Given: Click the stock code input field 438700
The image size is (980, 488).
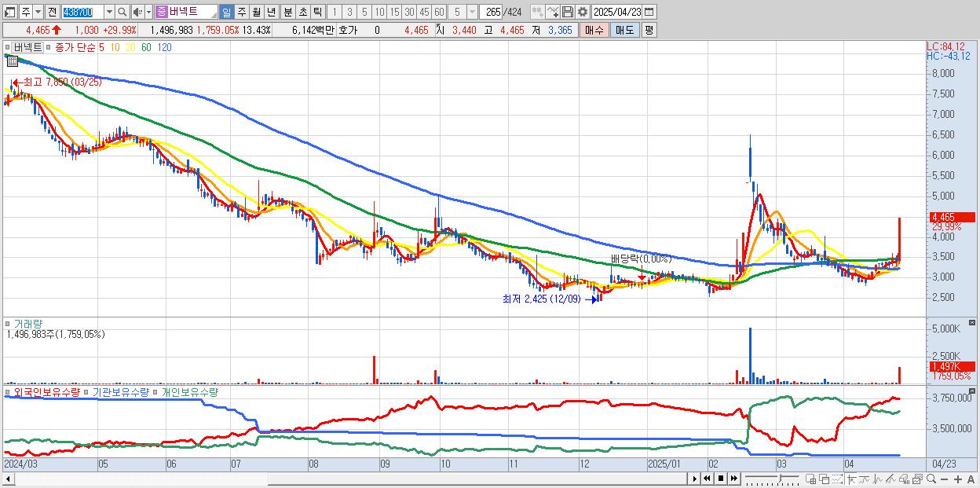Looking at the screenshot, I should 82,12.
